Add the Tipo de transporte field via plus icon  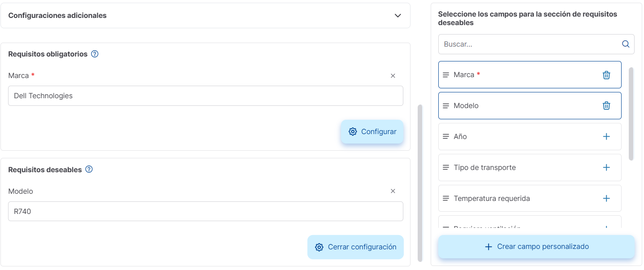[606, 167]
